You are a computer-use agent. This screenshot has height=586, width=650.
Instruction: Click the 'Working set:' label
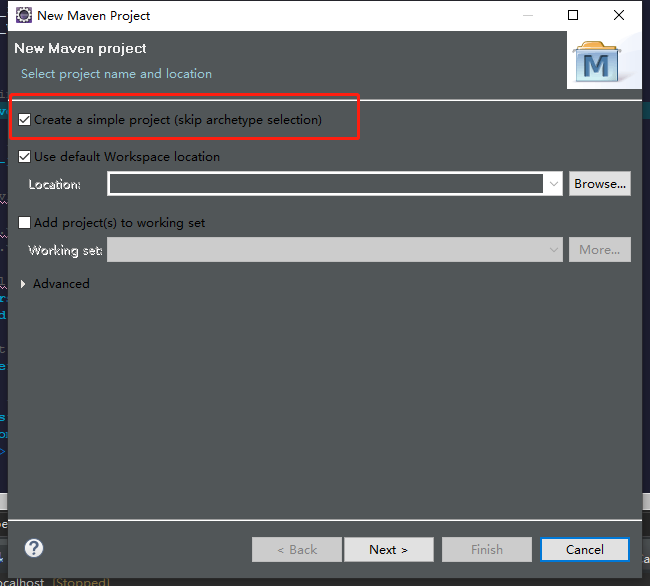pyautogui.click(x=65, y=250)
